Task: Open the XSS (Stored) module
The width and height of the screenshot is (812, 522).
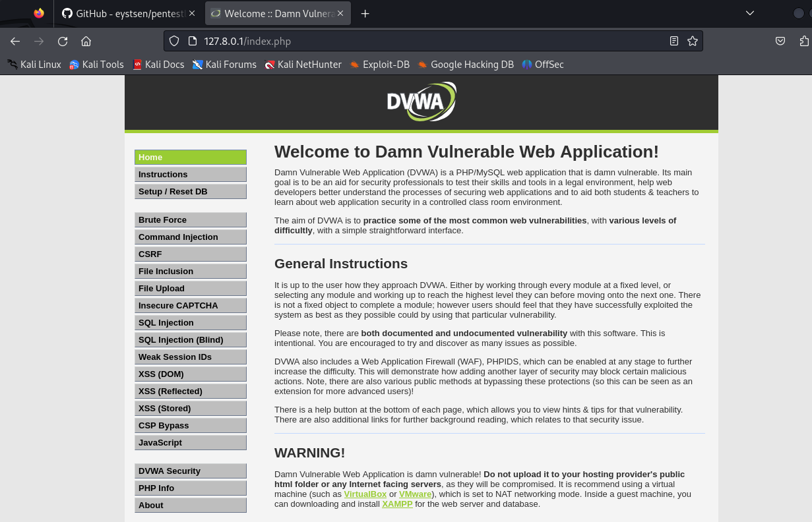Action: click(x=191, y=409)
